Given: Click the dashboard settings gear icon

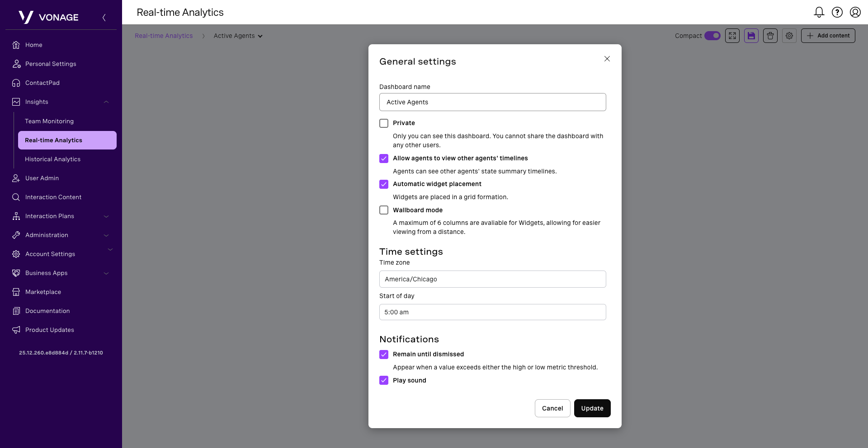Looking at the screenshot, I should [x=789, y=36].
